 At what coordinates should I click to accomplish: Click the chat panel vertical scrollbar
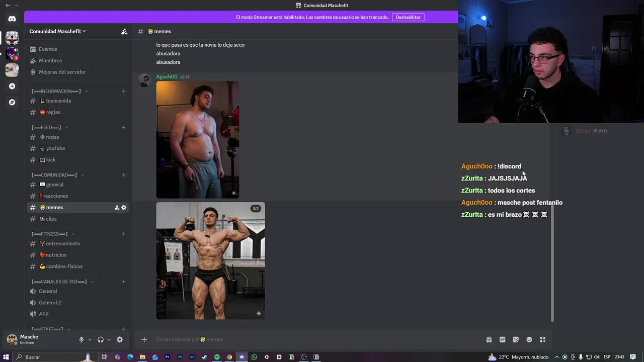(552, 262)
